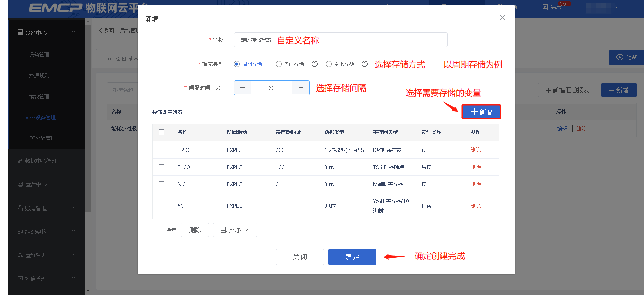The height and width of the screenshot is (298, 644).
Task: Open 设备管理 in the sidebar
Action: point(39,55)
